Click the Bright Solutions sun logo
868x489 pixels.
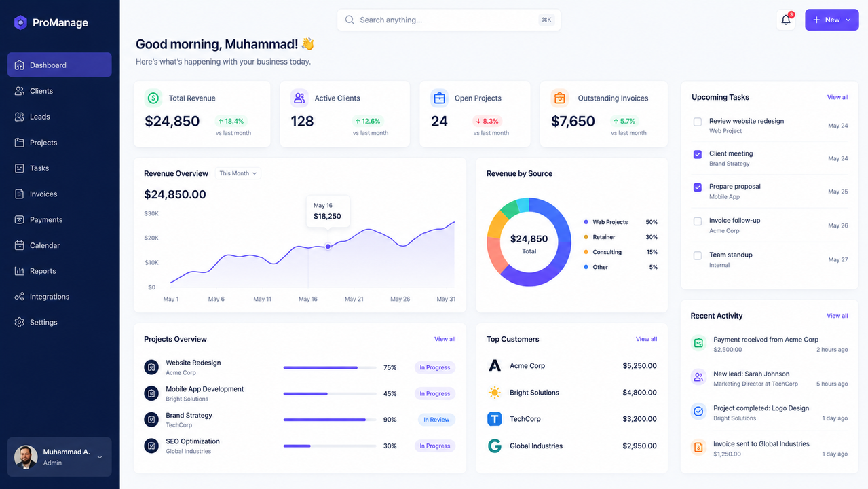point(495,393)
